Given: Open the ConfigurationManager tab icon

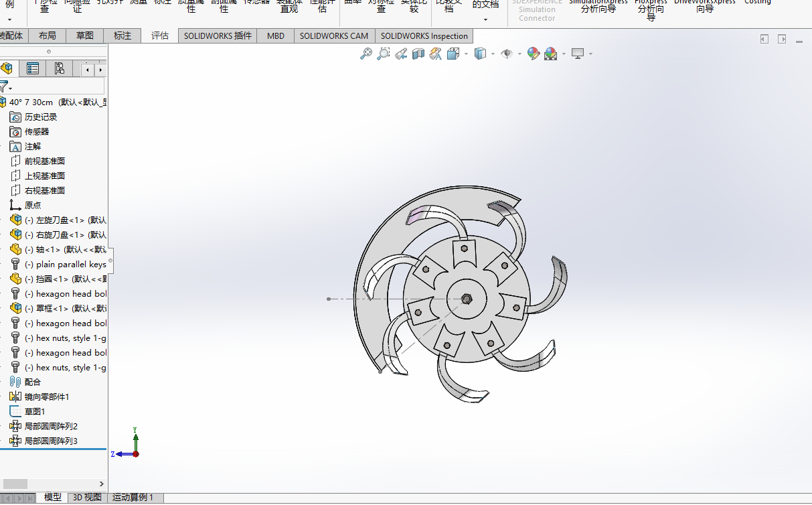Looking at the screenshot, I should click(60, 68).
